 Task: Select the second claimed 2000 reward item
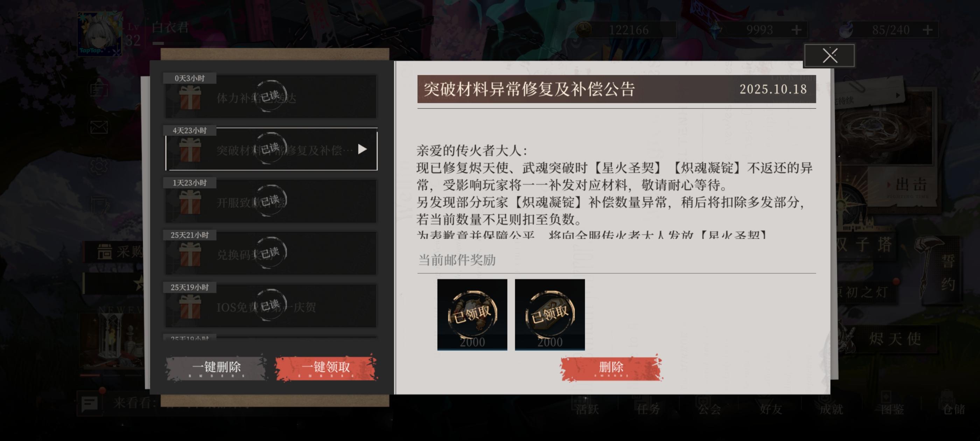click(550, 314)
